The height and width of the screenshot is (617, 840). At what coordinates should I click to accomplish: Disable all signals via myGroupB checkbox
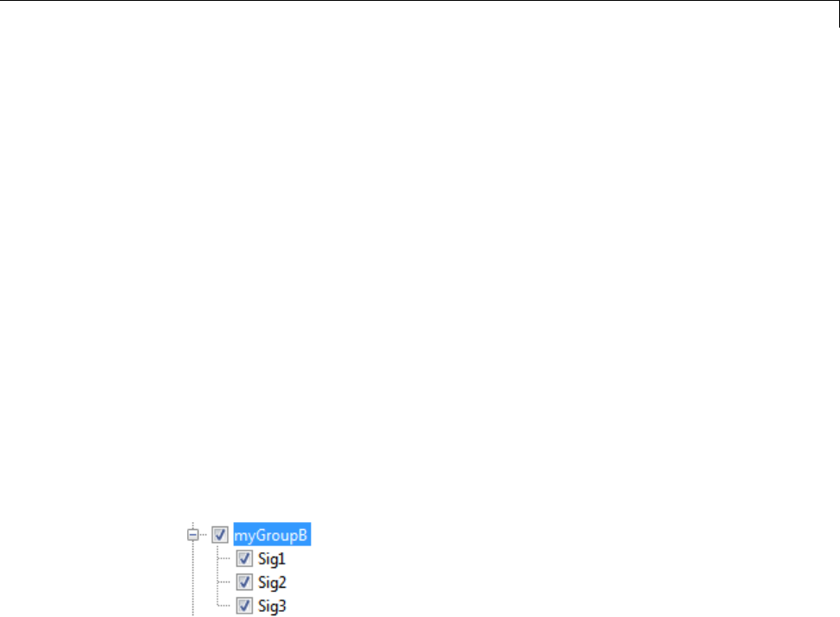pyautogui.click(x=220, y=534)
